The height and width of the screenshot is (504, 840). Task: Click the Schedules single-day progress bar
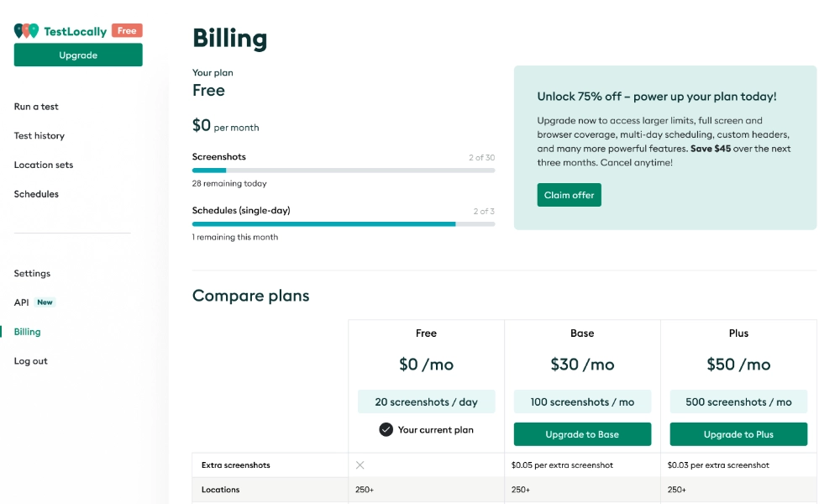[344, 223]
